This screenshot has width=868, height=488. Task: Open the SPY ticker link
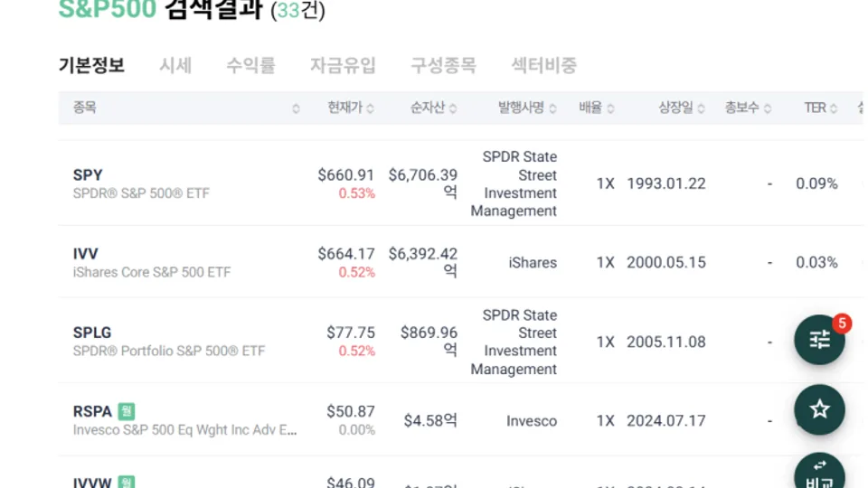pyautogui.click(x=88, y=174)
